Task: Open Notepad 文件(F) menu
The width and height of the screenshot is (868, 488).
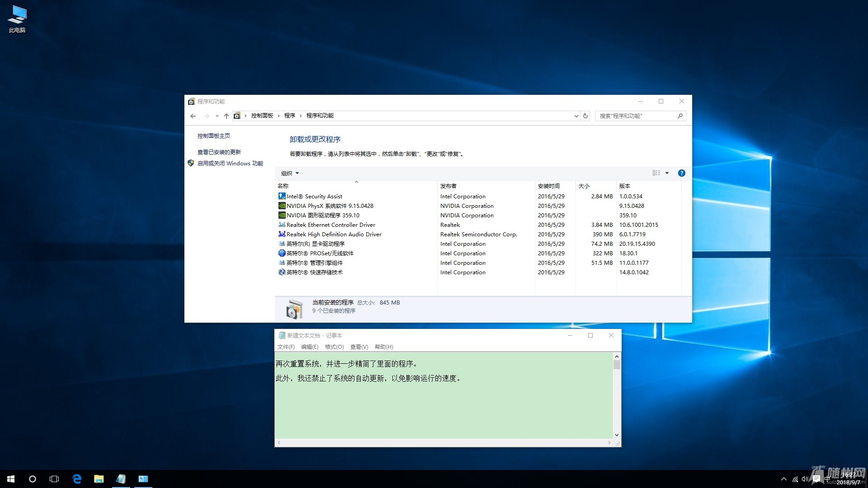Action: pyautogui.click(x=286, y=347)
